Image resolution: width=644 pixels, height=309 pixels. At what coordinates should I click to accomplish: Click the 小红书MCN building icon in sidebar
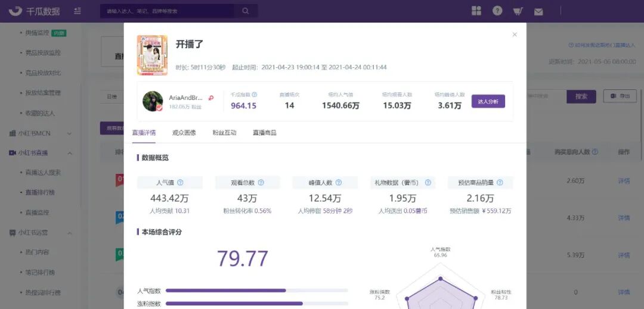[x=13, y=133]
